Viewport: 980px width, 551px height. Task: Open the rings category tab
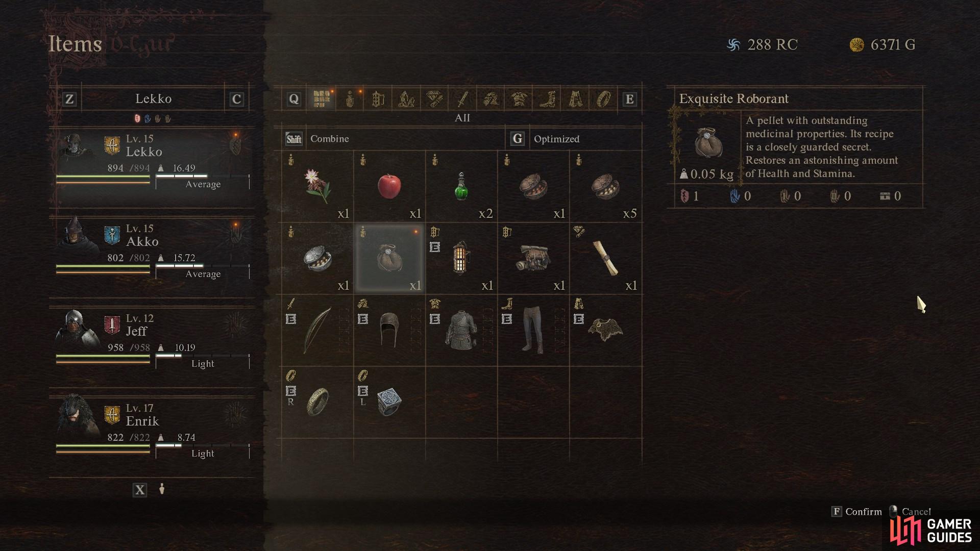(603, 98)
